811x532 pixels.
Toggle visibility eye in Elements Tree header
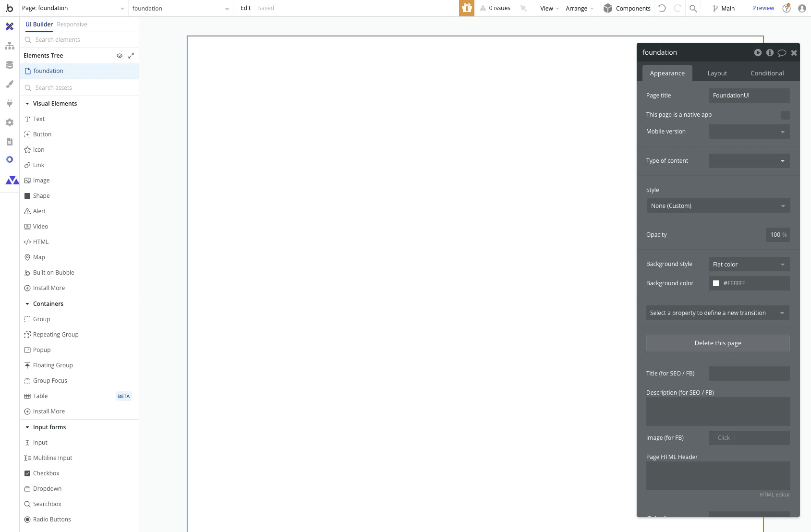point(119,55)
